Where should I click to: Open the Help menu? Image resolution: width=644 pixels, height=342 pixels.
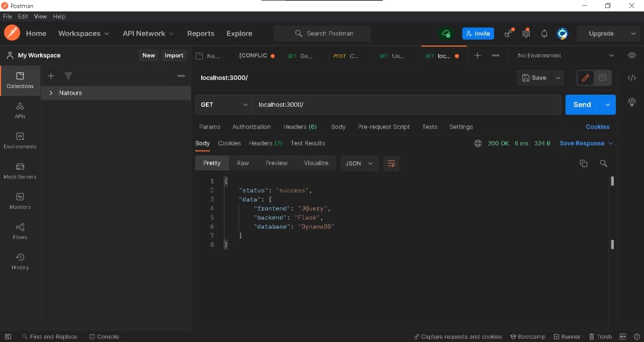(x=59, y=16)
